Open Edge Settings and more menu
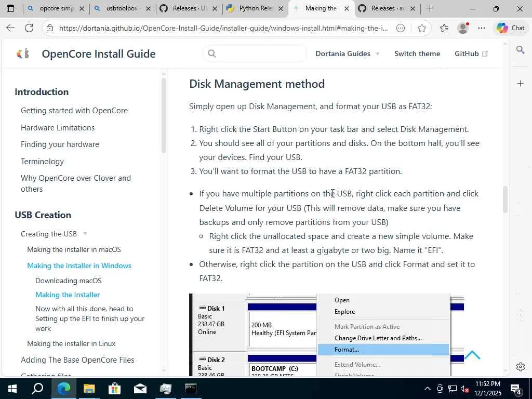This screenshot has height=399, width=532. point(482,28)
